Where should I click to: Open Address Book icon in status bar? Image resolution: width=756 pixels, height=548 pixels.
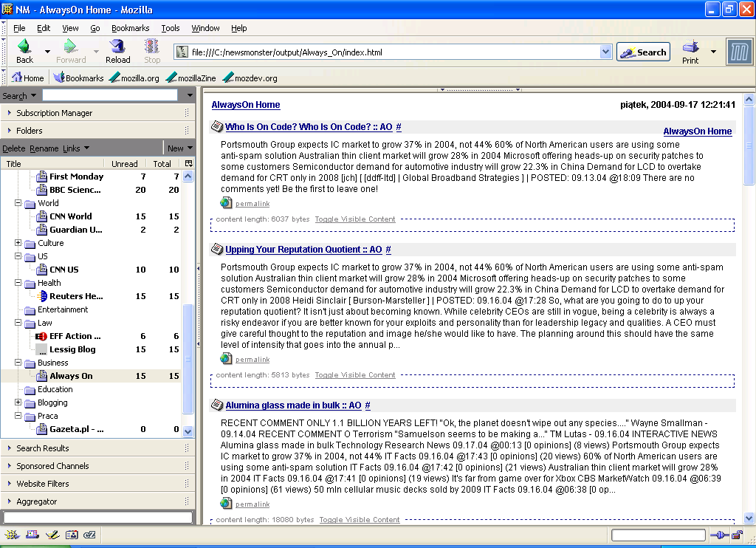point(72,535)
